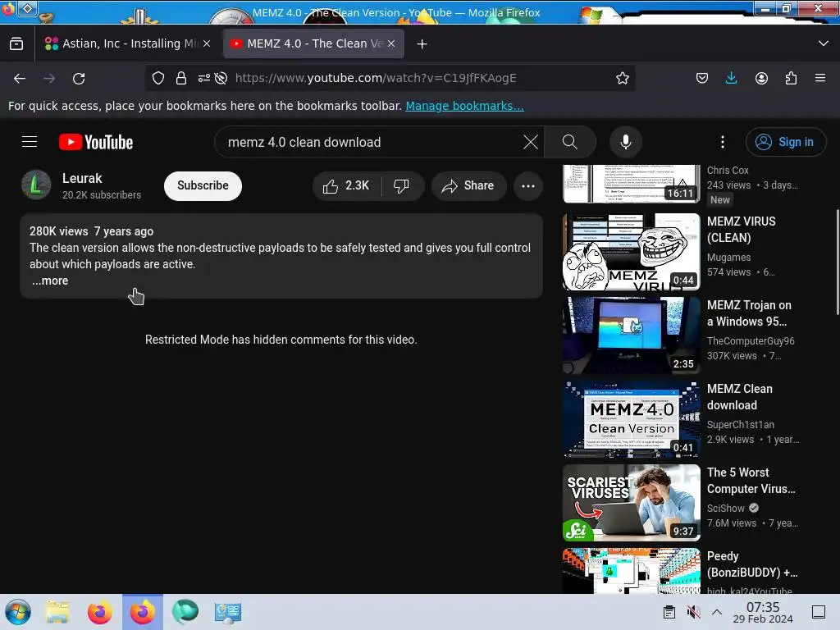The width and height of the screenshot is (840, 630).
Task: Click the autoplay blocked icon in address bar
Action: (x=221, y=78)
